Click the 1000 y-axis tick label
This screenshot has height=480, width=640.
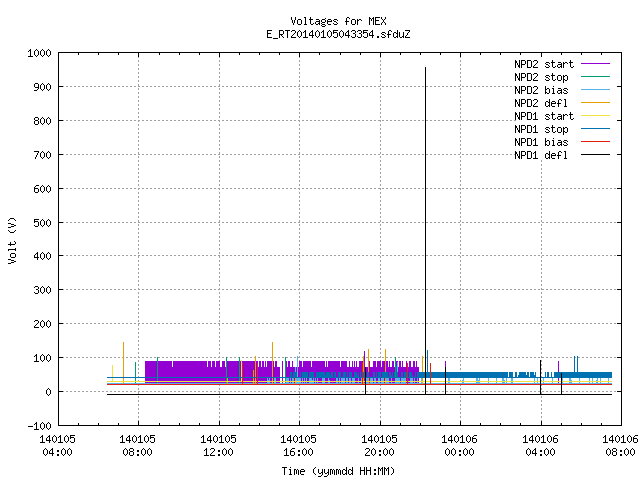coord(39,53)
